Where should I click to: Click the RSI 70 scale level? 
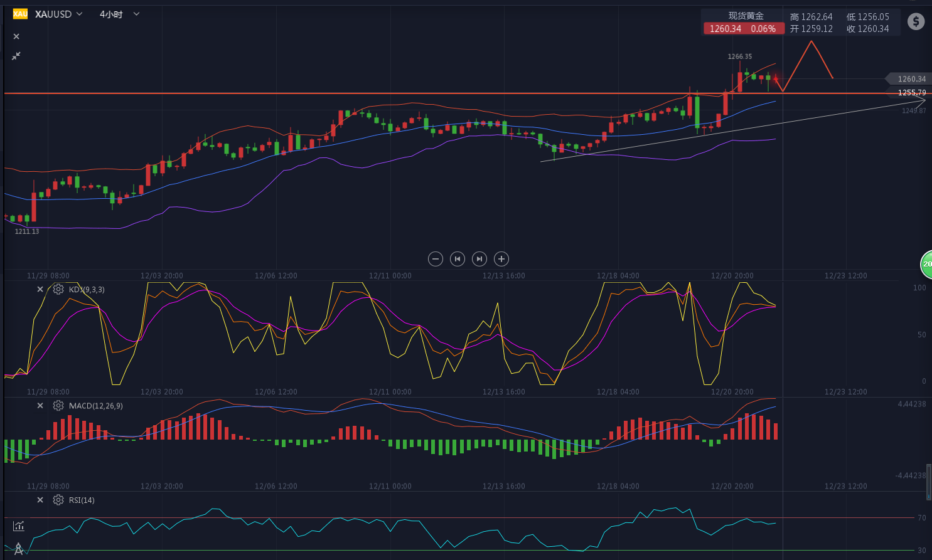[922, 518]
